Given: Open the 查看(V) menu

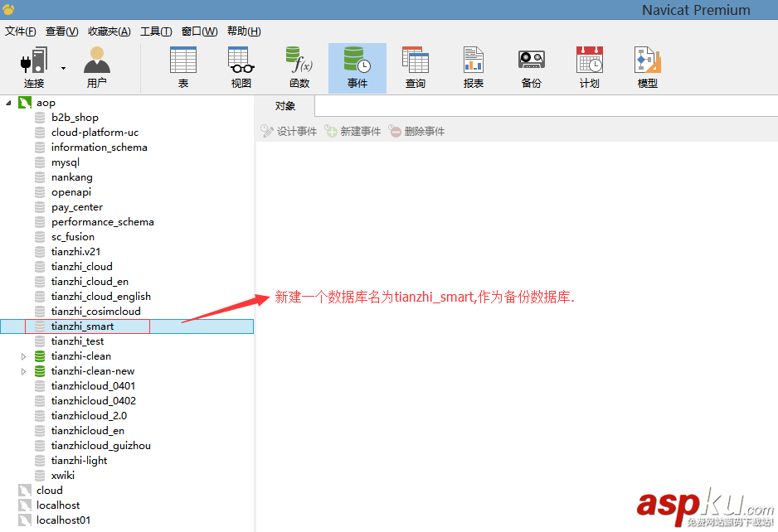Looking at the screenshot, I should click(61, 31).
